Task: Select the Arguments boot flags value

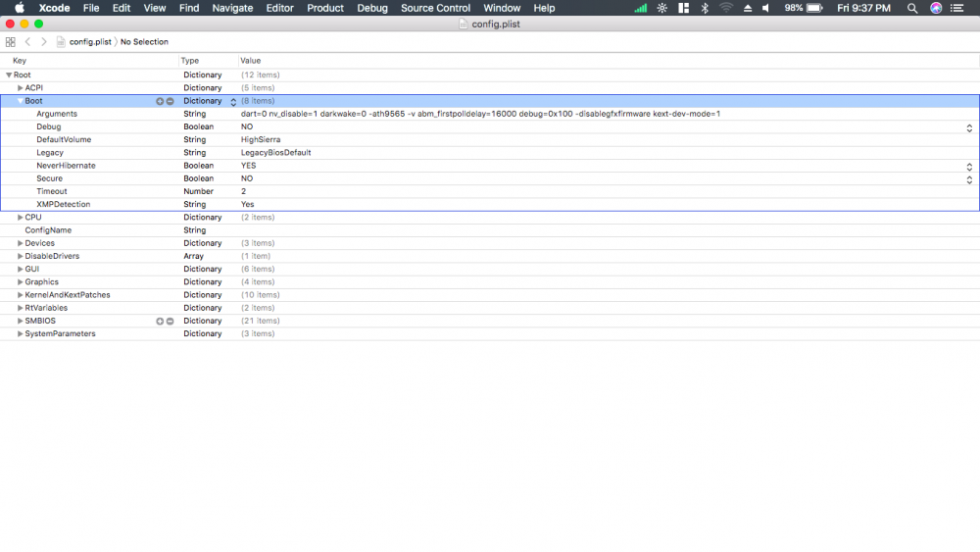Action: 480,114
